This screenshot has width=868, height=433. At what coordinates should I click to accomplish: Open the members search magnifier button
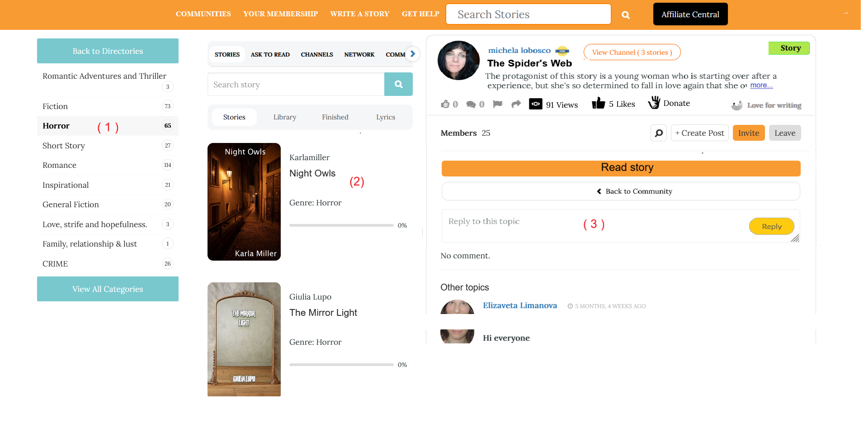[659, 133]
